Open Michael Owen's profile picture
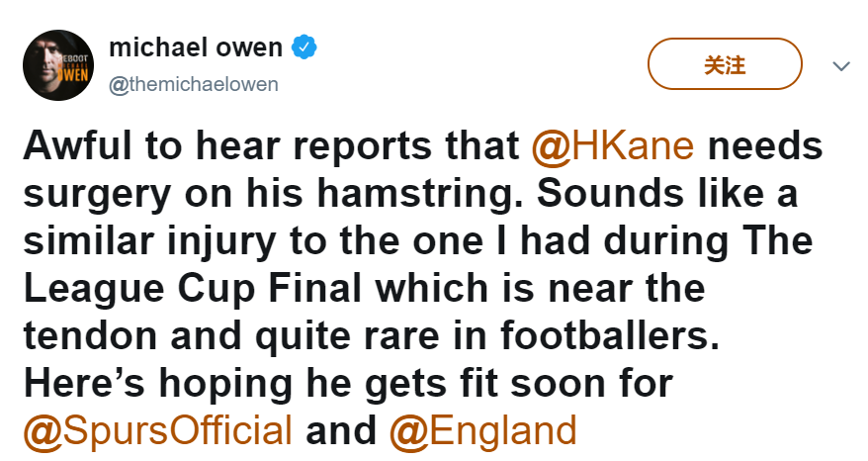 click(x=58, y=65)
